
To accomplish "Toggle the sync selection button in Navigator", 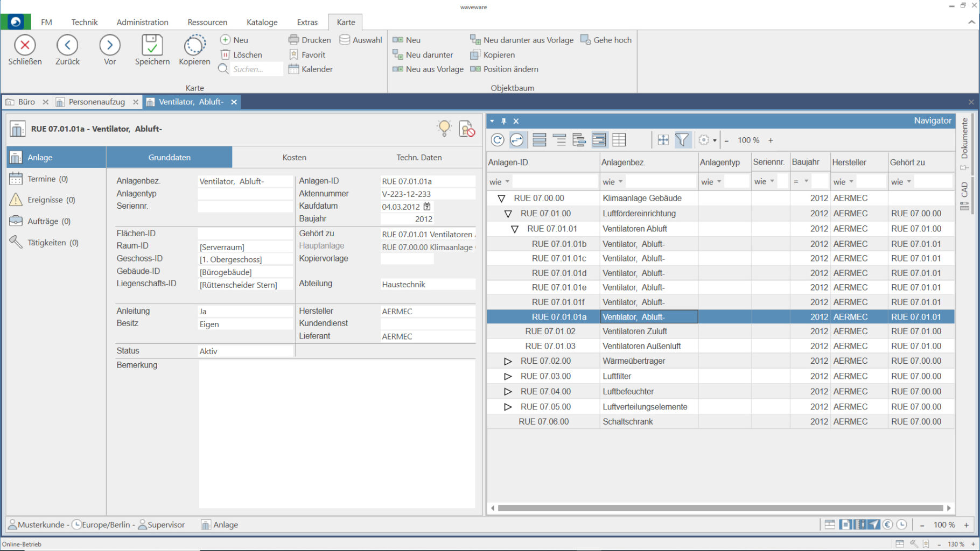I will click(516, 140).
